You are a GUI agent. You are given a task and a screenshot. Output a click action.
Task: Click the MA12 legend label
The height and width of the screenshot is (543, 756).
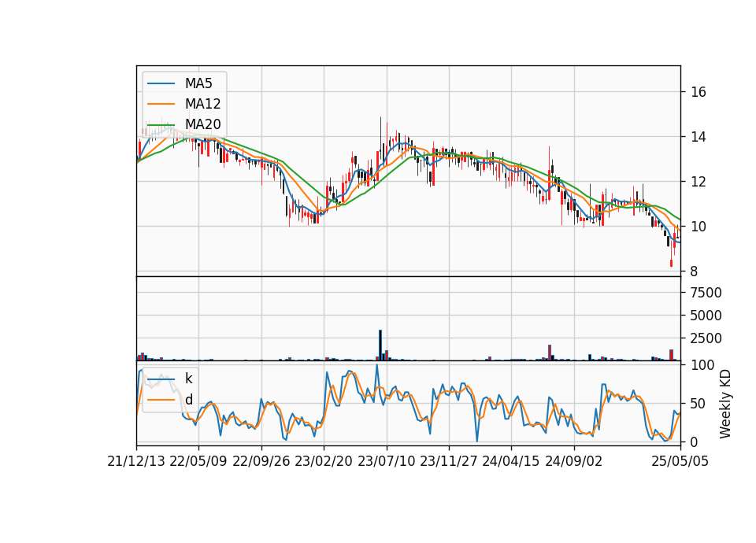click(x=202, y=104)
